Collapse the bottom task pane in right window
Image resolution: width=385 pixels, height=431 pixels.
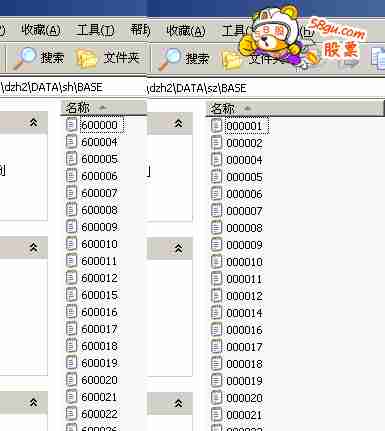coord(179,403)
